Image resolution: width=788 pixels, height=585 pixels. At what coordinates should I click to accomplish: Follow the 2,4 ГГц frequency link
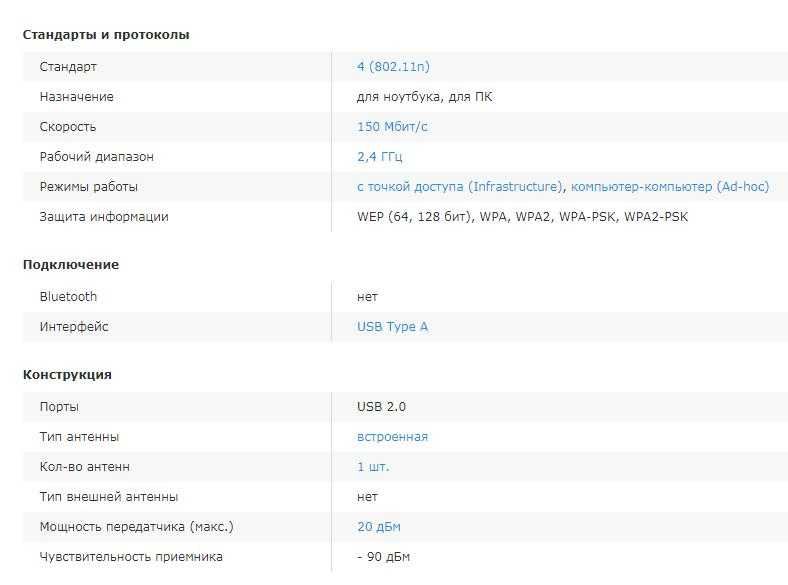(380, 157)
